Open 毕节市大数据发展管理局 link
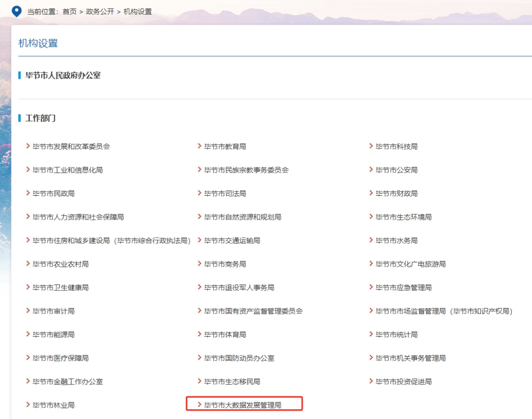Viewport: 532px width, 419px height. pyautogui.click(x=243, y=405)
